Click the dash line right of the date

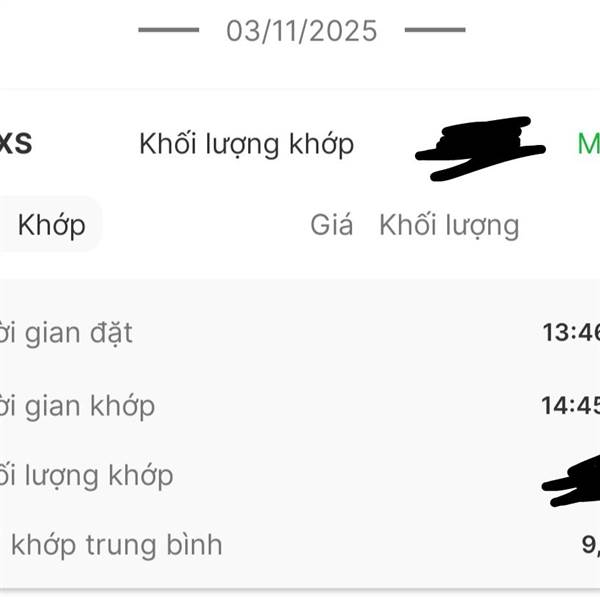[435, 30]
